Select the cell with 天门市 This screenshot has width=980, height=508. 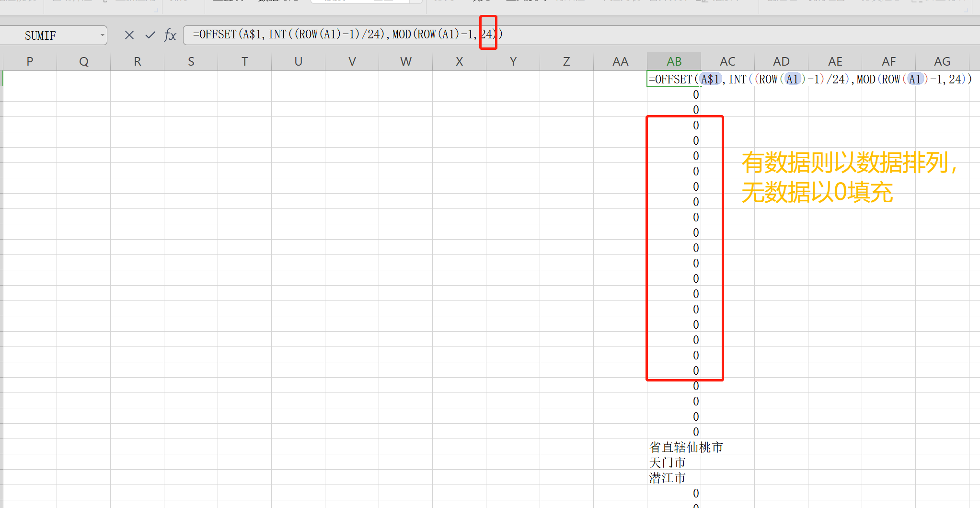pos(674,462)
